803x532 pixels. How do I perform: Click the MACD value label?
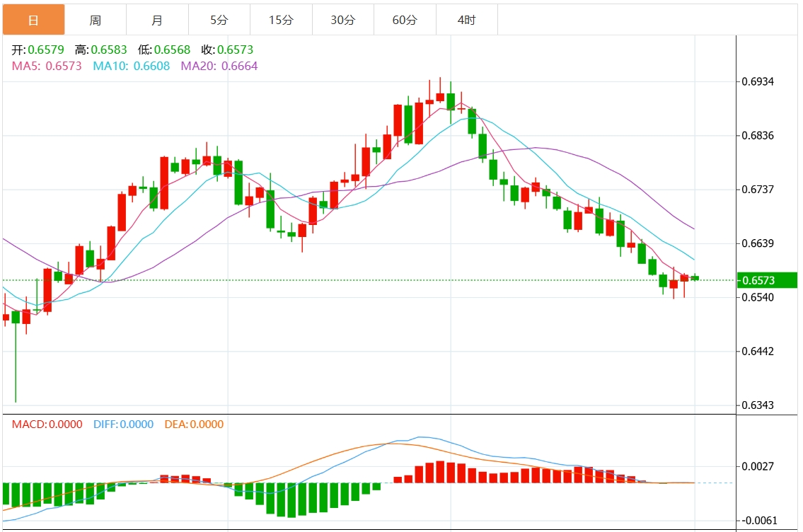[47, 424]
